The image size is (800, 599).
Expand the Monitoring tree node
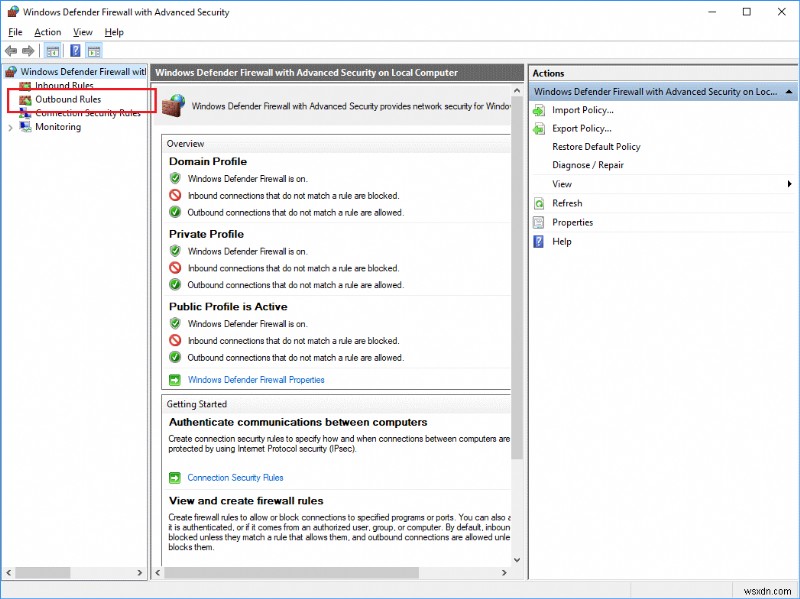pyautogui.click(x=9, y=126)
